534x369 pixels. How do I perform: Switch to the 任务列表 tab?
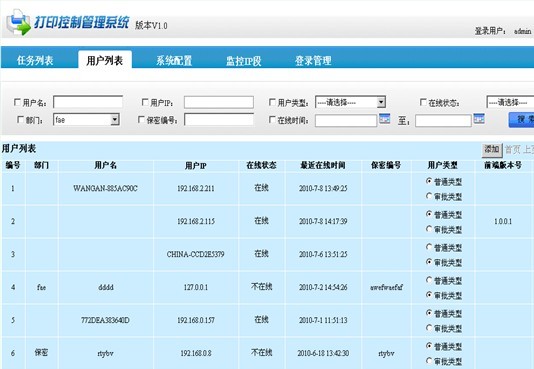coord(35,60)
